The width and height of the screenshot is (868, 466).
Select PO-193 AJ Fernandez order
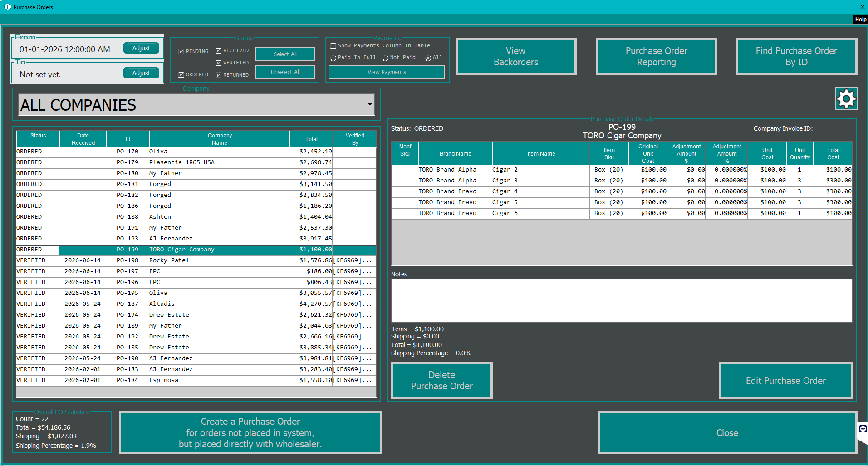(196, 239)
